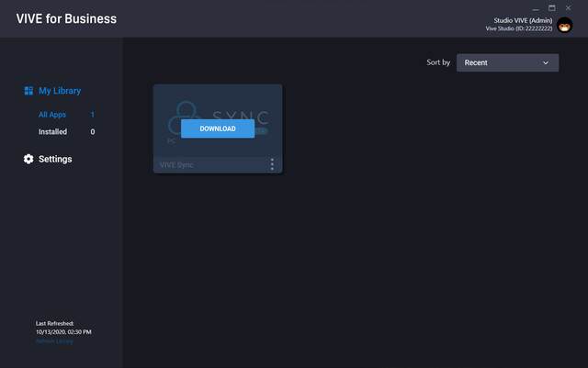Click the user avatar picture

(x=564, y=25)
